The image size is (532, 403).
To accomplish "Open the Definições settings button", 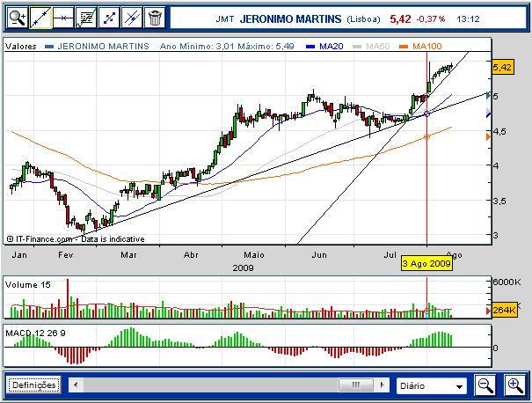I will pos(34,385).
